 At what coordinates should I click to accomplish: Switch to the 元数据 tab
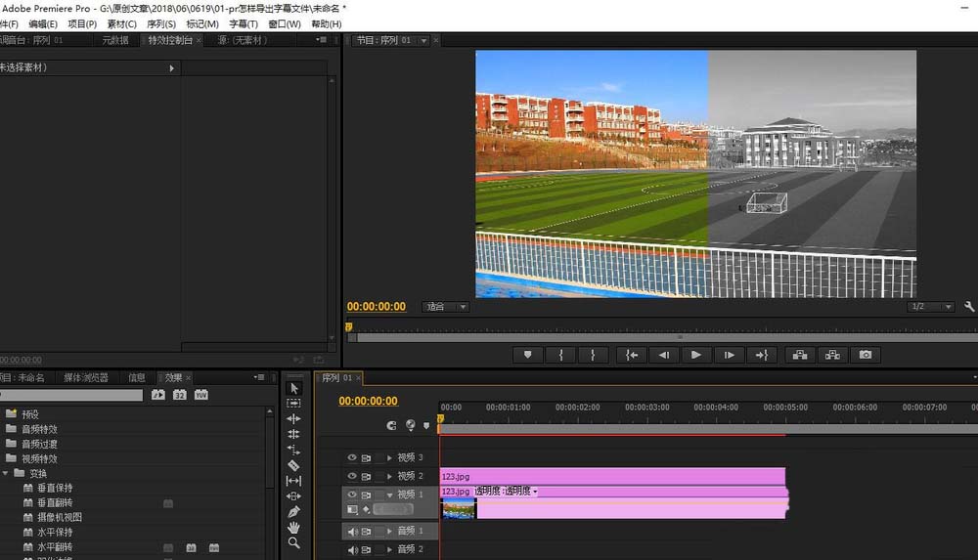coord(115,40)
